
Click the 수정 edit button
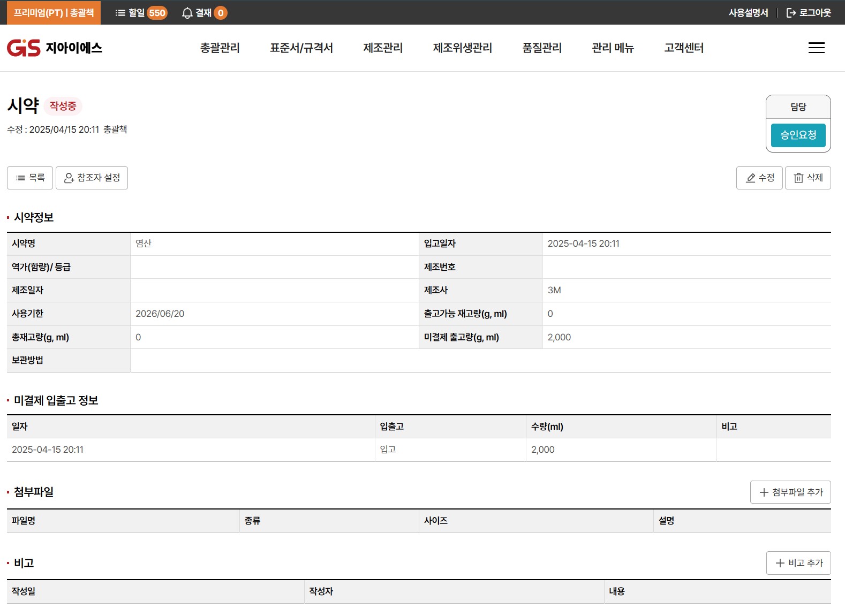tap(759, 178)
